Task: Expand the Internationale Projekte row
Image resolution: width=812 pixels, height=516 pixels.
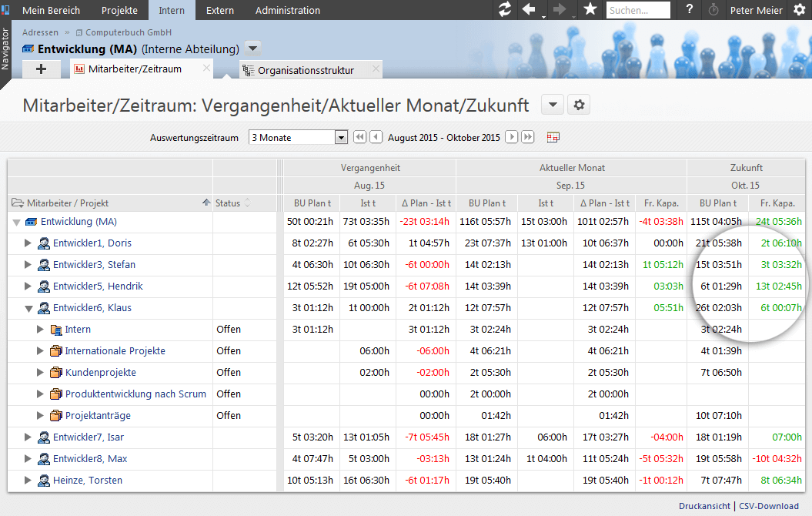Action: click(40, 350)
